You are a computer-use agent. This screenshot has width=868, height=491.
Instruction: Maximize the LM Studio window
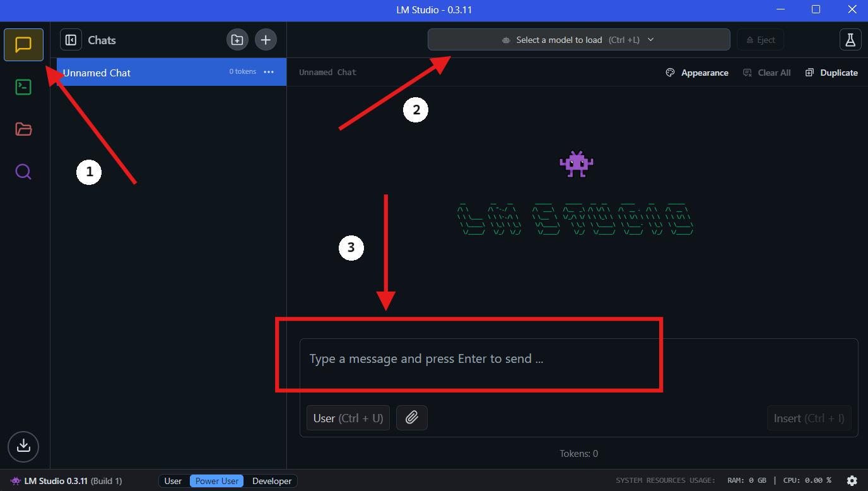pyautogui.click(x=816, y=9)
